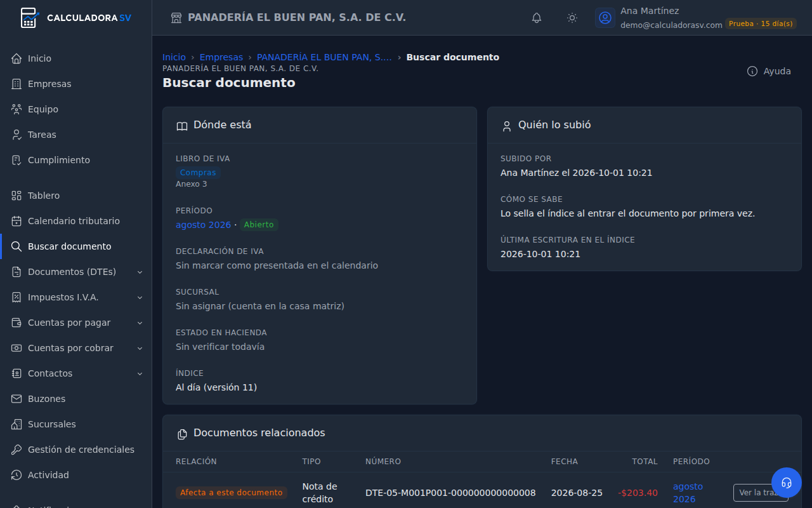Expand the Cuentas por cobrar chevron

140,348
